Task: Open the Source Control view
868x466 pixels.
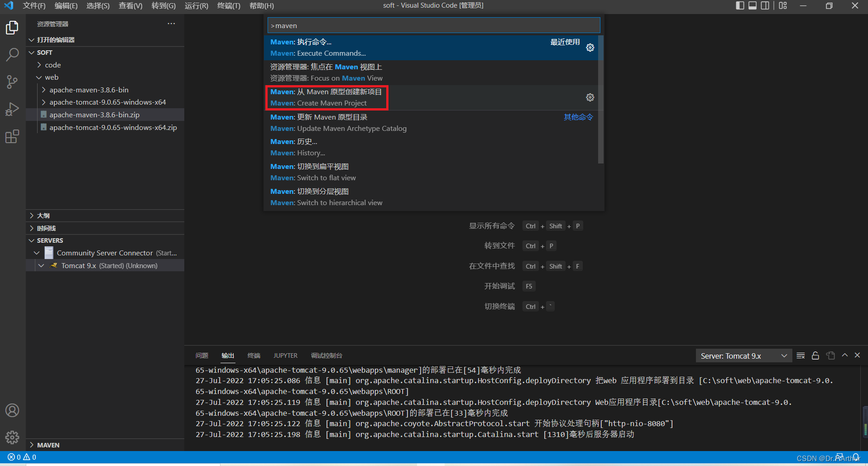Action: tap(12, 82)
